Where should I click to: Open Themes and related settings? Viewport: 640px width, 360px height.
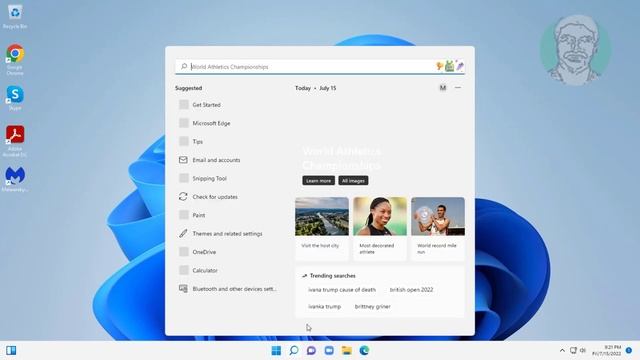228,233
